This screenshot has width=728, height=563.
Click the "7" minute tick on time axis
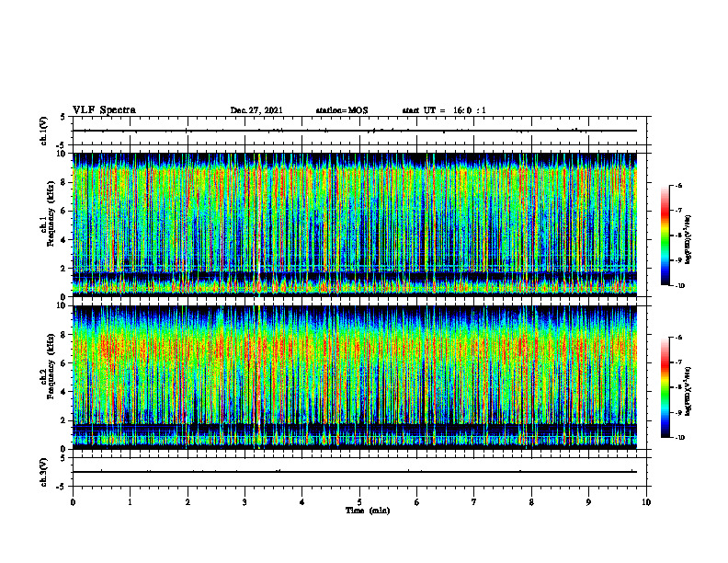coord(474,502)
